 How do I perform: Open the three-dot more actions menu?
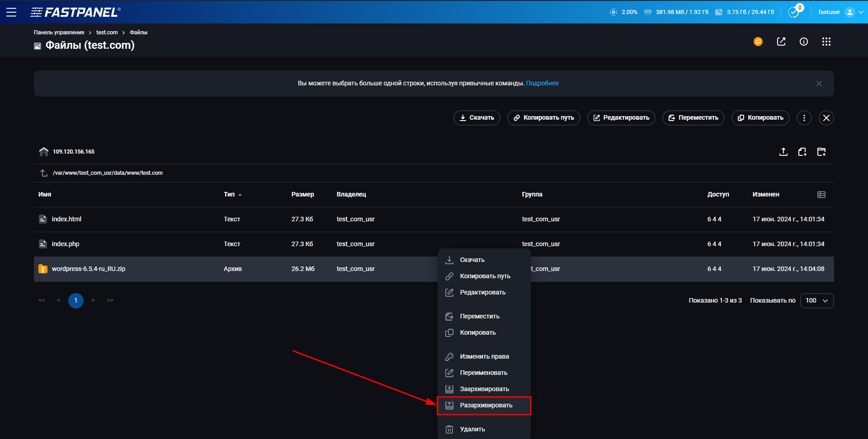tap(804, 118)
